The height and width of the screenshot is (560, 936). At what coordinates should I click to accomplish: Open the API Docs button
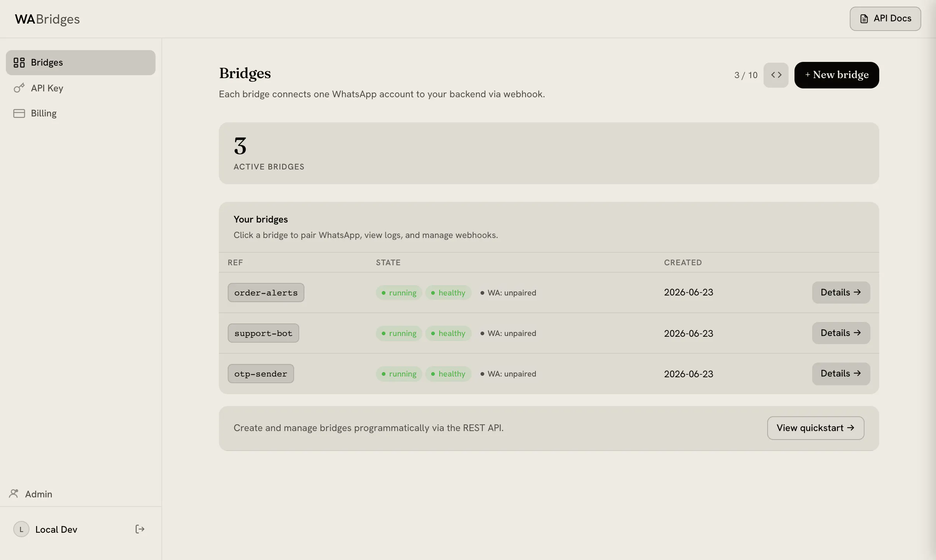point(885,18)
